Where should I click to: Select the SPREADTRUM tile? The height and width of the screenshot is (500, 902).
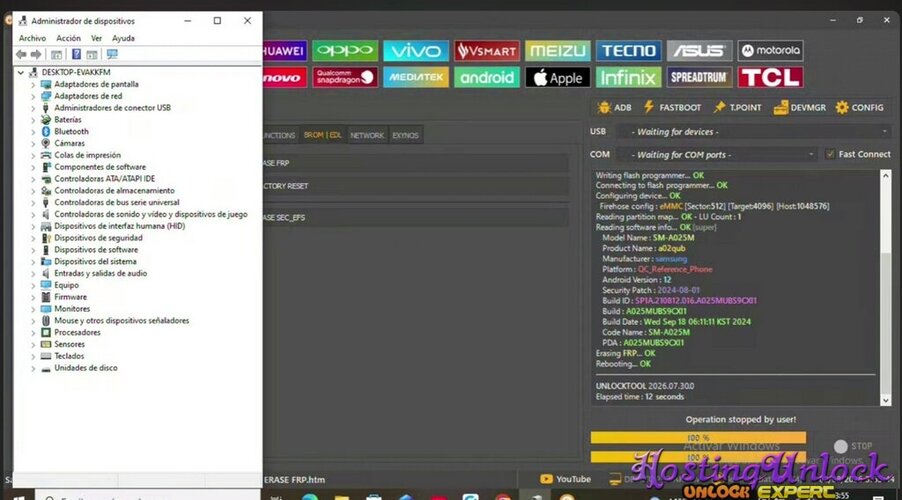700,77
